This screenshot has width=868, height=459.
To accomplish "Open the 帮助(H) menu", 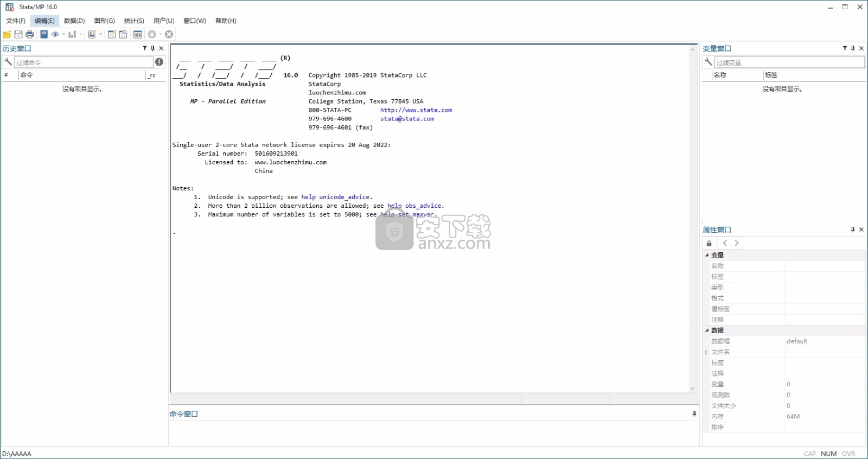I will click(x=226, y=21).
